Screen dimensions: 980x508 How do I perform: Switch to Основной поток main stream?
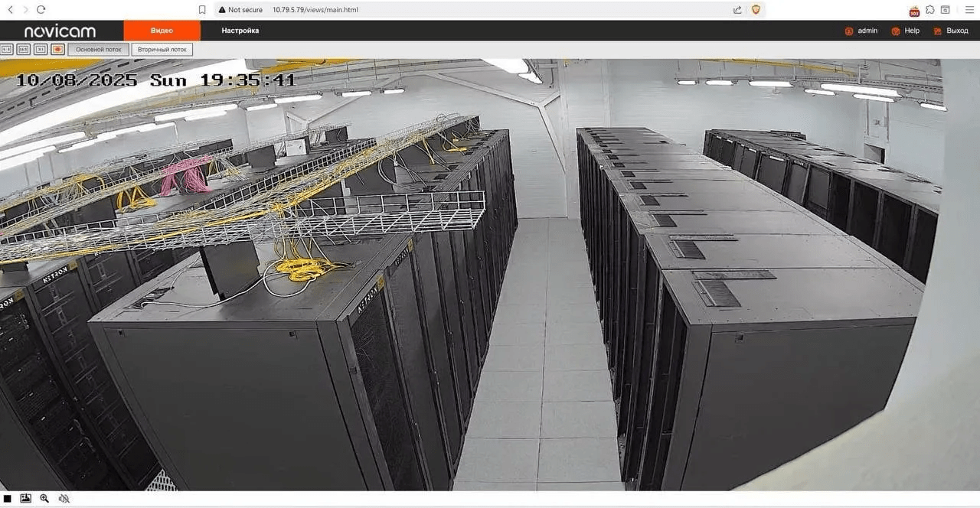coord(99,50)
